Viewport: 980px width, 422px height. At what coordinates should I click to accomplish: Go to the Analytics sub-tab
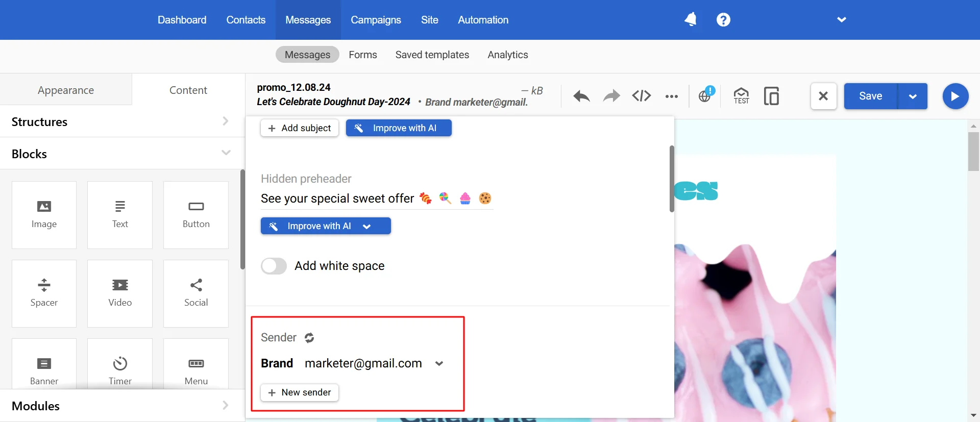tap(508, 55)
